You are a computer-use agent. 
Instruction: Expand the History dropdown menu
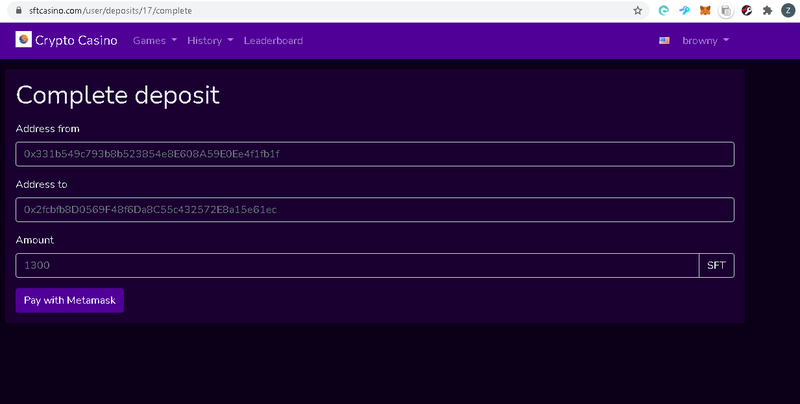(x=210, y=40)
